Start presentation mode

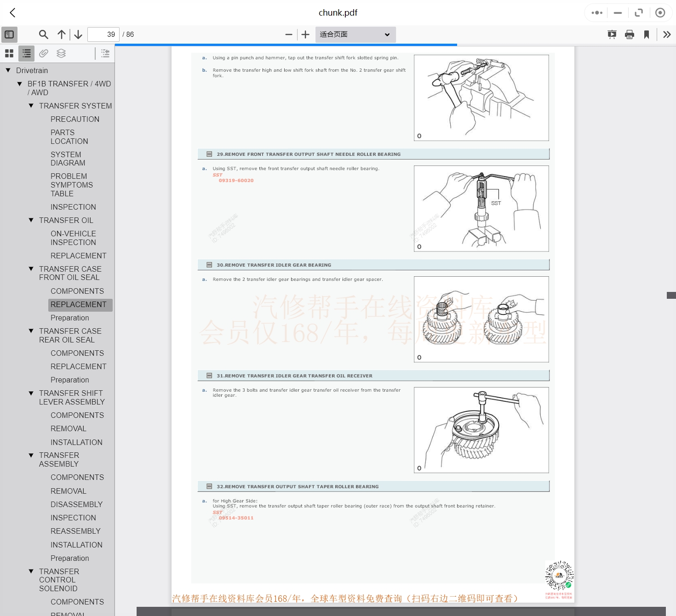point(612,34)
